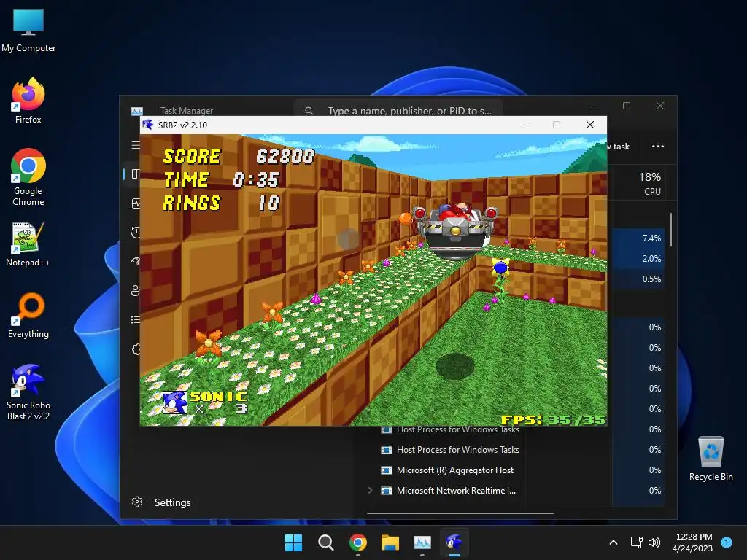747x560 pixels.
Task: Open the Users page icon in Task Manager
Action: [136, 290]
